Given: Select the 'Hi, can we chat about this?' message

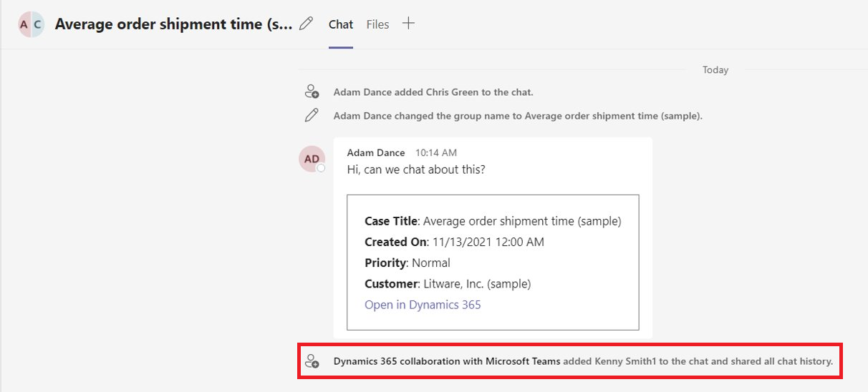Looking at the screenshot, I should (415, 170).
